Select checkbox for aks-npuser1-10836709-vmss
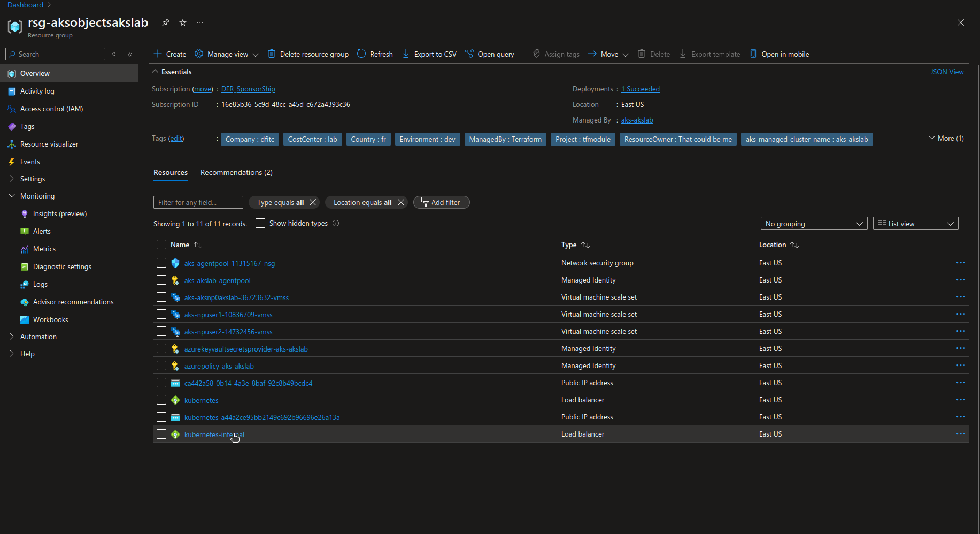Viewport: 980px width, 534px height. pyautogui.click(x=161, y=314)
